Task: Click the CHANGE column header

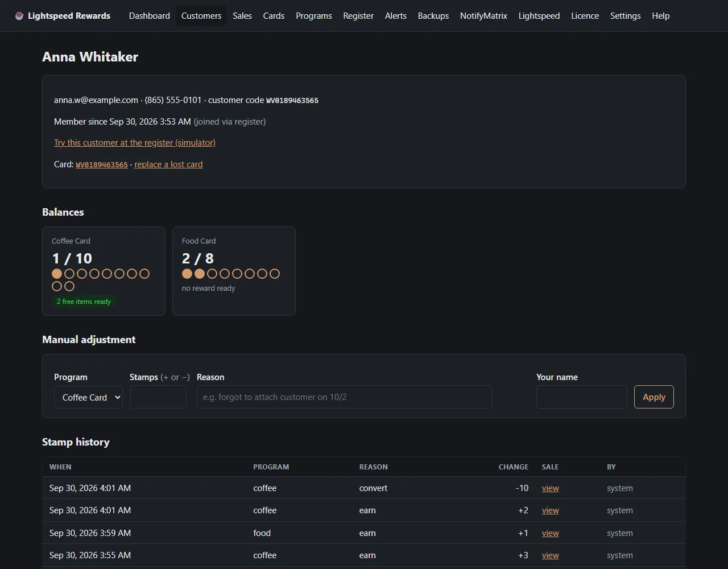Action: coord(514,467)
